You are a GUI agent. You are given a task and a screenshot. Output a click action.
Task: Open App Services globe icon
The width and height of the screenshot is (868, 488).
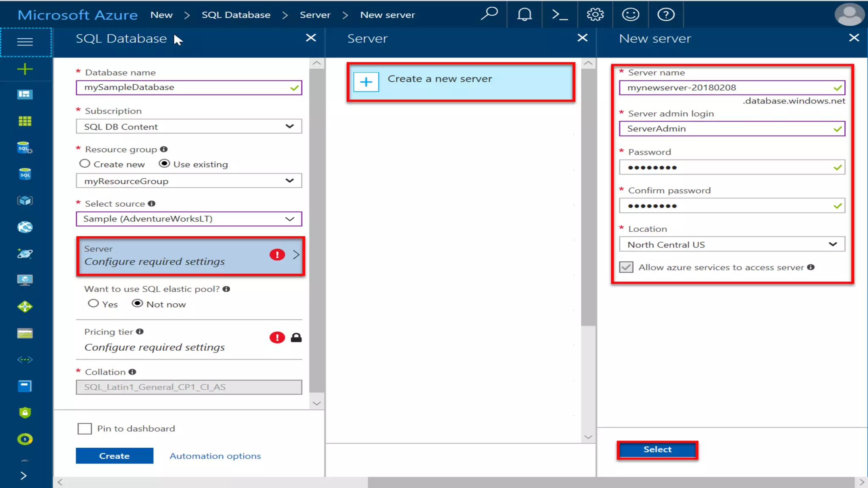click(x=25, y=227)
